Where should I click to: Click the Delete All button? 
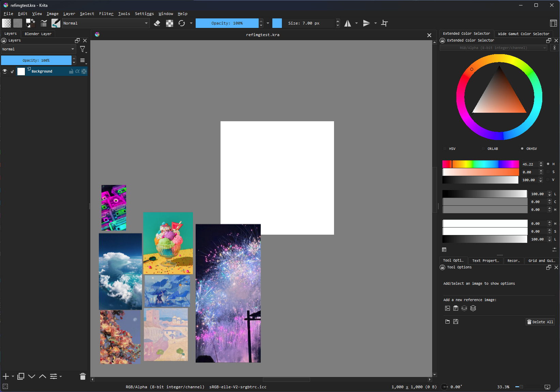[540, 322]
